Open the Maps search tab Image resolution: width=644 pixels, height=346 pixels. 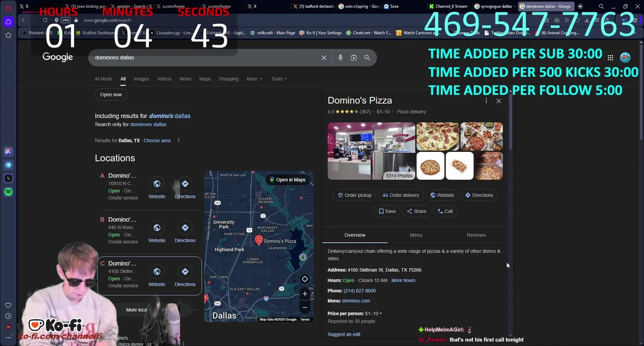[x=205, y=79]
